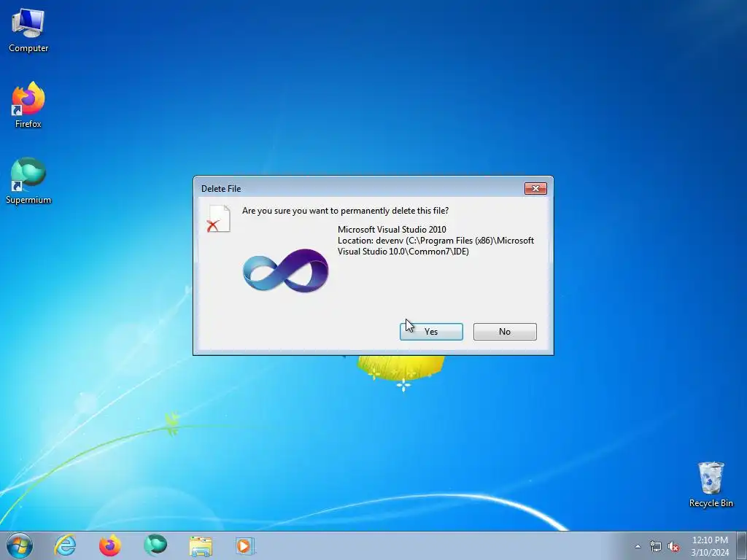The height and width of the screenshot is (560, 747).
Task: Launch Firefox from the taskbar
Action: (110, 545)
